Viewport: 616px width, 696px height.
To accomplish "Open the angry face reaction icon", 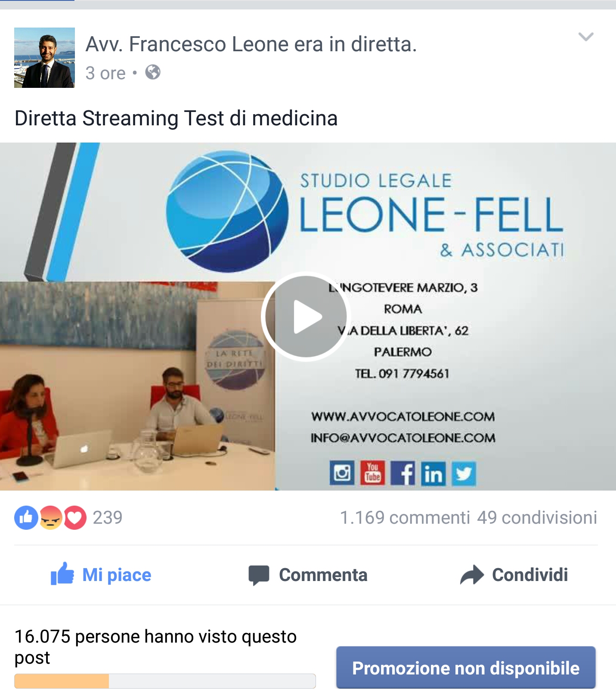I will click(x=51, y=517).
